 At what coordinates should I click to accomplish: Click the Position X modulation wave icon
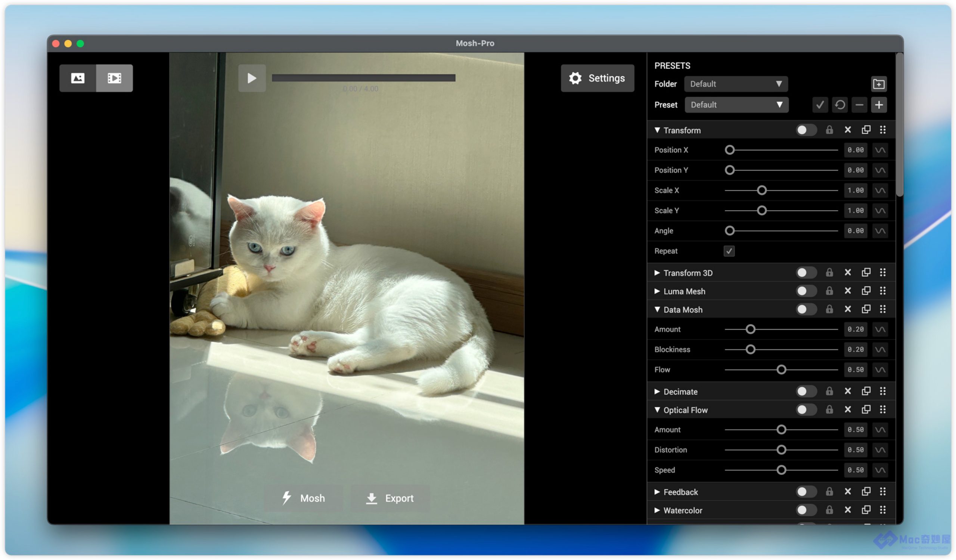(x=880, y=150)
